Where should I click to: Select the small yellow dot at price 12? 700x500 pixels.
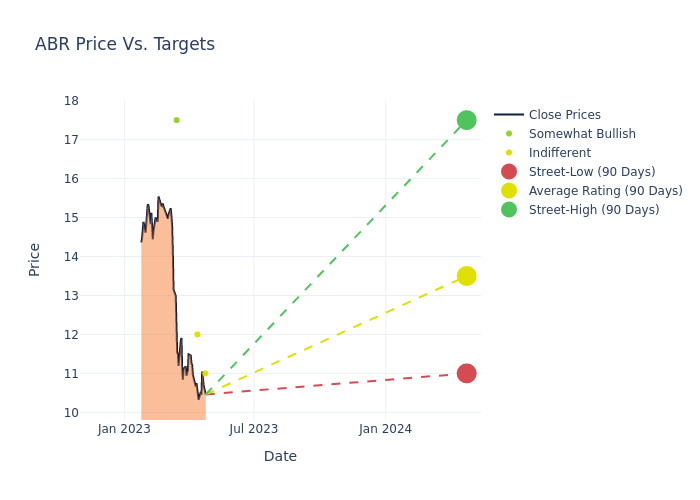coord(197,334)
